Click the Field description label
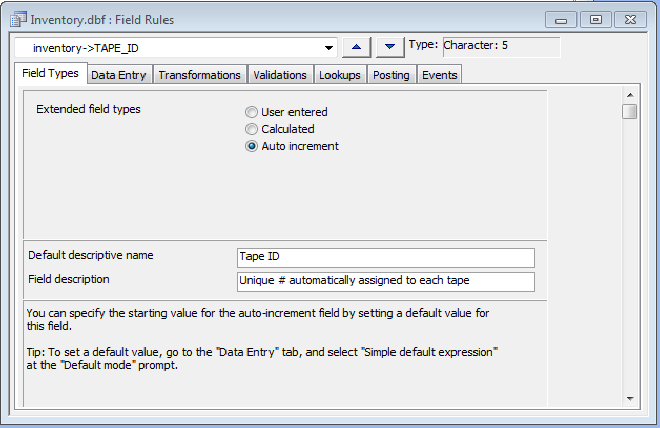Screen dimensions: 660x428 coord(69,279)
